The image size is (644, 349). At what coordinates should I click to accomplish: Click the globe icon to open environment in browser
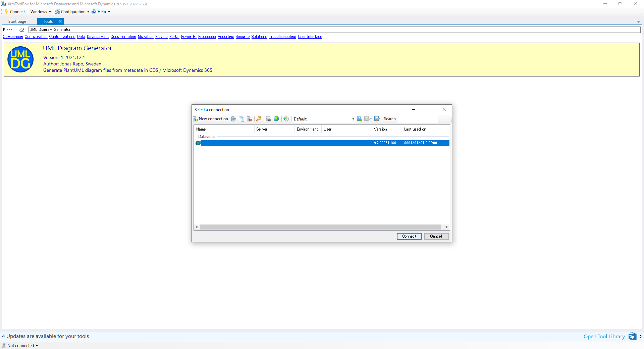pos(276,119)
